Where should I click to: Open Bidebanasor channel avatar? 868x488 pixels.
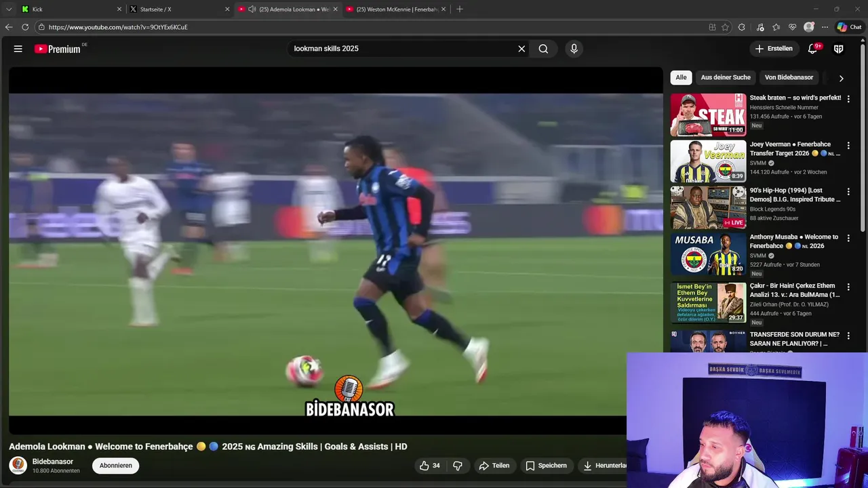(x=18, y=466)
